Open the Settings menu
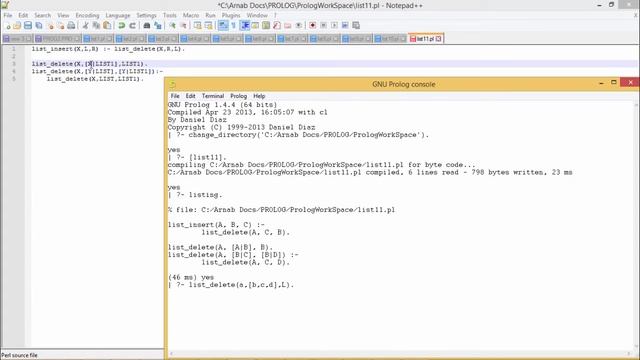Screen dimensions: 640x360 pos(146,15)
